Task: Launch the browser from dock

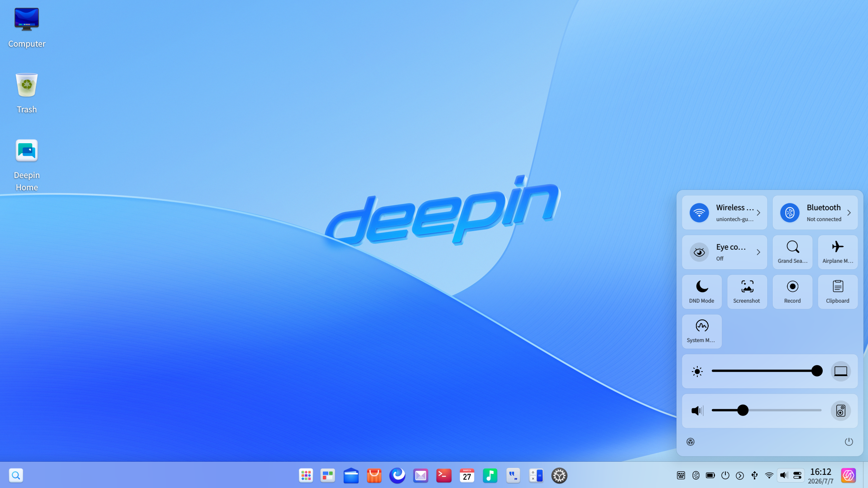Action: pyautogui.click(x=398, y=475)
